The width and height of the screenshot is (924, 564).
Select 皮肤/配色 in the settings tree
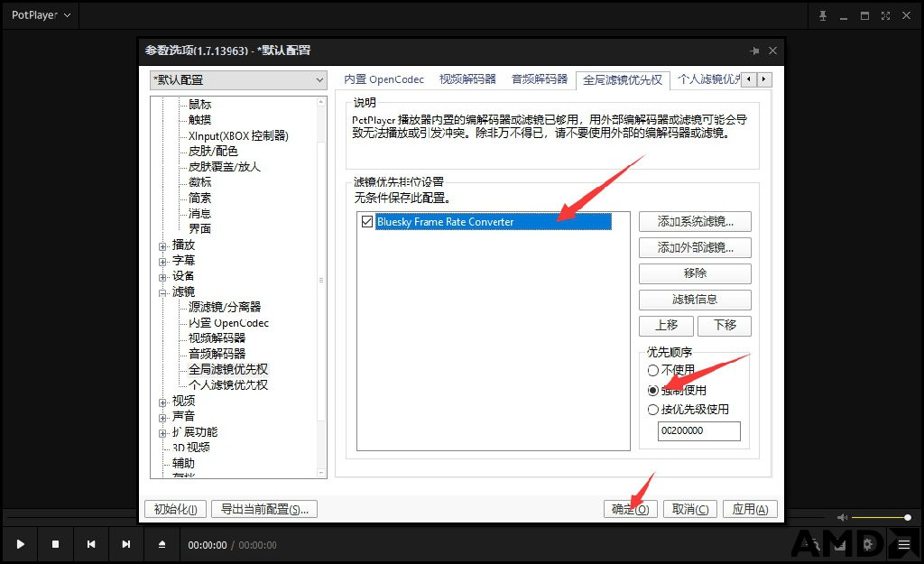[213, 151]
